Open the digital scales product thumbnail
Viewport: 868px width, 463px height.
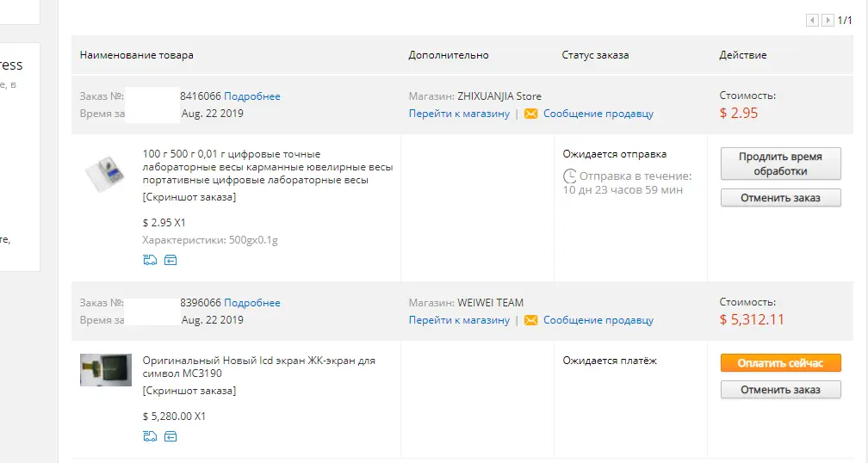(105, 173)
